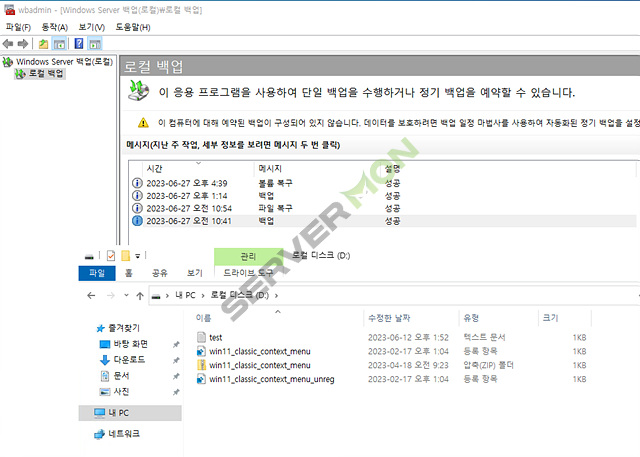Click Explorer Back navigation arrow
Viewport: 640px width, 457px height.
click(91, 295)
